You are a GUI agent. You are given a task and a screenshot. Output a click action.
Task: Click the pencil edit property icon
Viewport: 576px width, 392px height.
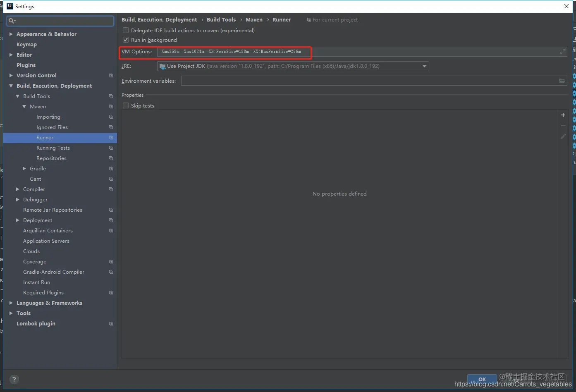tap(563, 136)
